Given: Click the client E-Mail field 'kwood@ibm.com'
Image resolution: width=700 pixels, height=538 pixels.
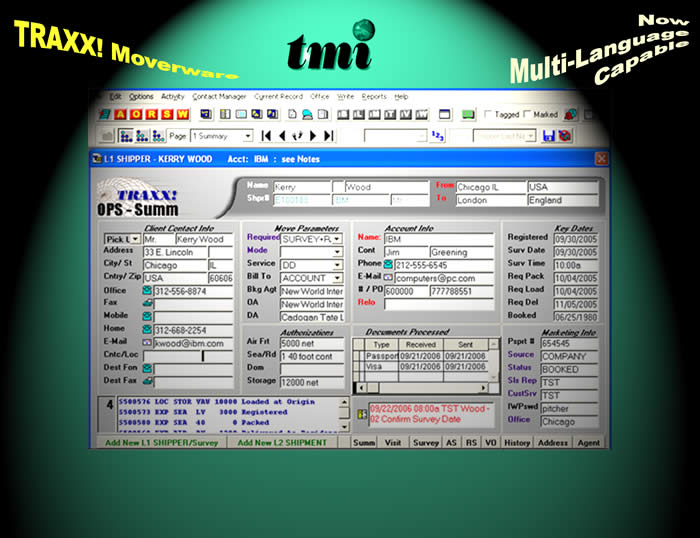Looking at the screenshot, I should click(x=193, y=343).
